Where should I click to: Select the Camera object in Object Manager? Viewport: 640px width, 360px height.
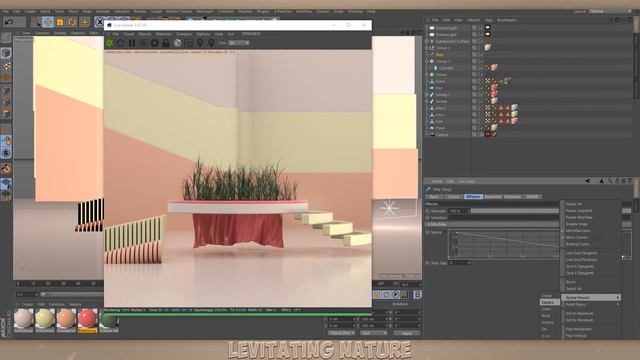[x=442, y=134]
